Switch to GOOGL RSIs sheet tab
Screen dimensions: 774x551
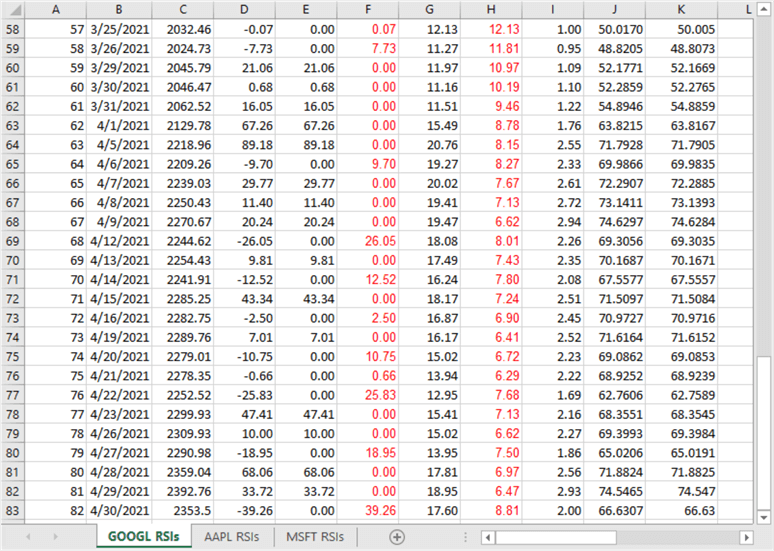[144, 537]
